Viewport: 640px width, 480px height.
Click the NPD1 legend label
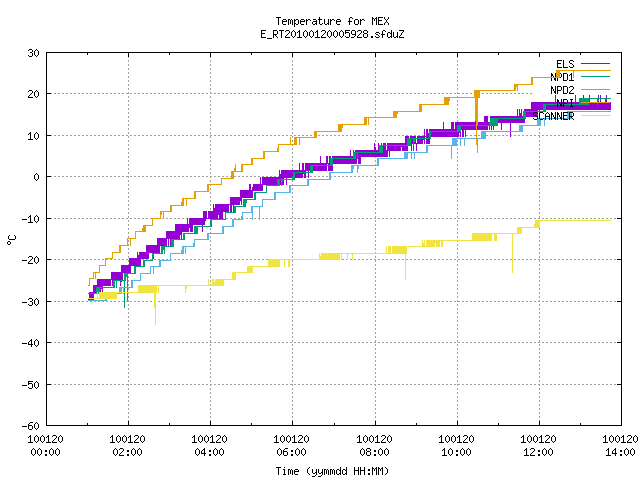(x=562, y=77)
